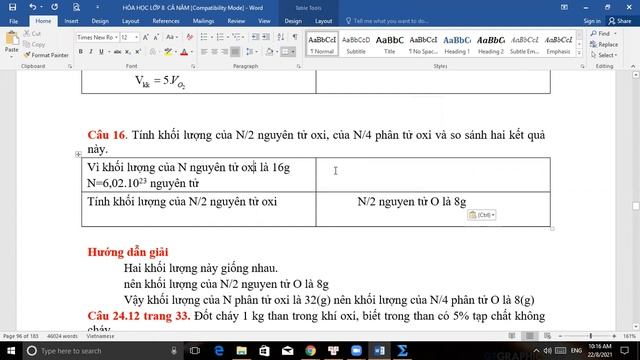Click the table move handle icon
Screen dimensions: 640x360
click(x=78, y=154)
